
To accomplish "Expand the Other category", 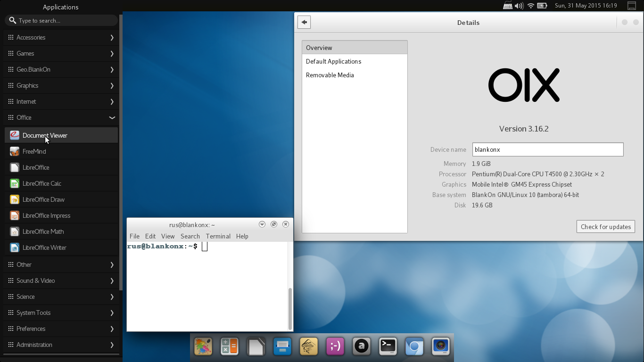I will (61, 264).
